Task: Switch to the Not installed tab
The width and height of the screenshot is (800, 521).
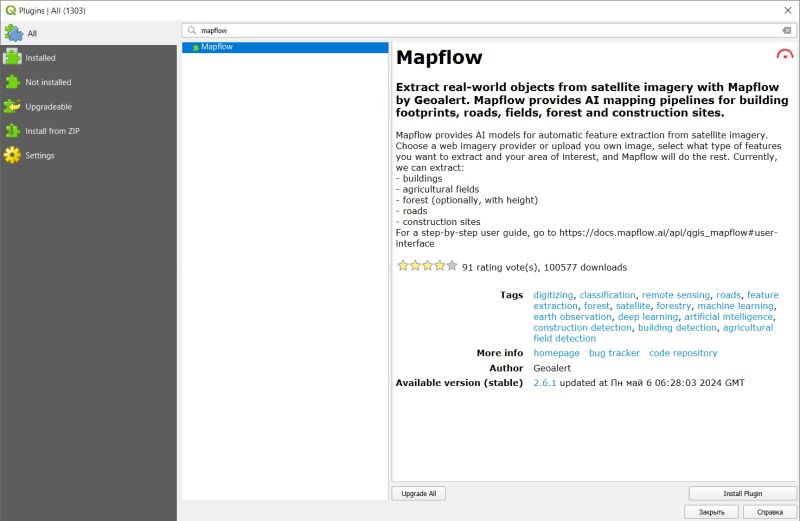Action: point(89,82)
